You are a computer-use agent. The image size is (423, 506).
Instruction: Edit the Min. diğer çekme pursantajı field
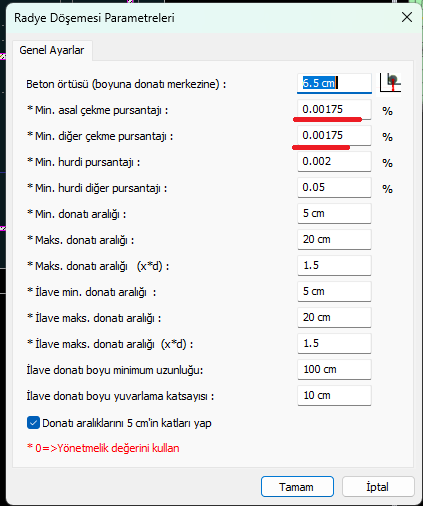pos(334,135)
